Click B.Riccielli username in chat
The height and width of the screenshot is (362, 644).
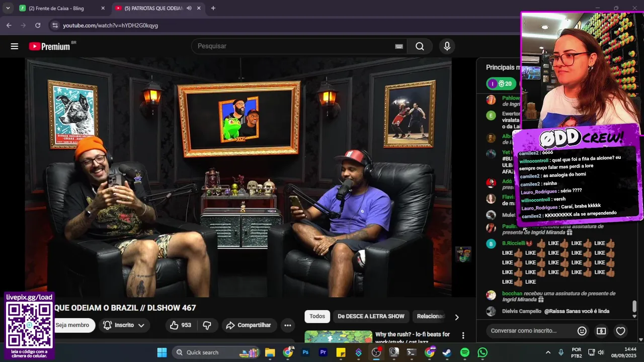point(514,243)
